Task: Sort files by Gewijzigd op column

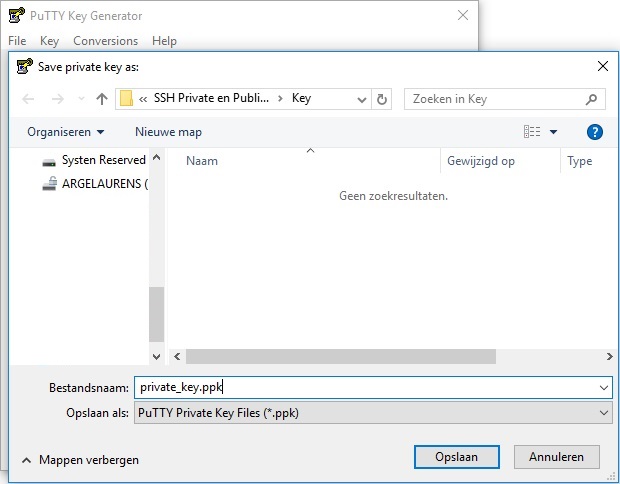Action: click(481, 161)
